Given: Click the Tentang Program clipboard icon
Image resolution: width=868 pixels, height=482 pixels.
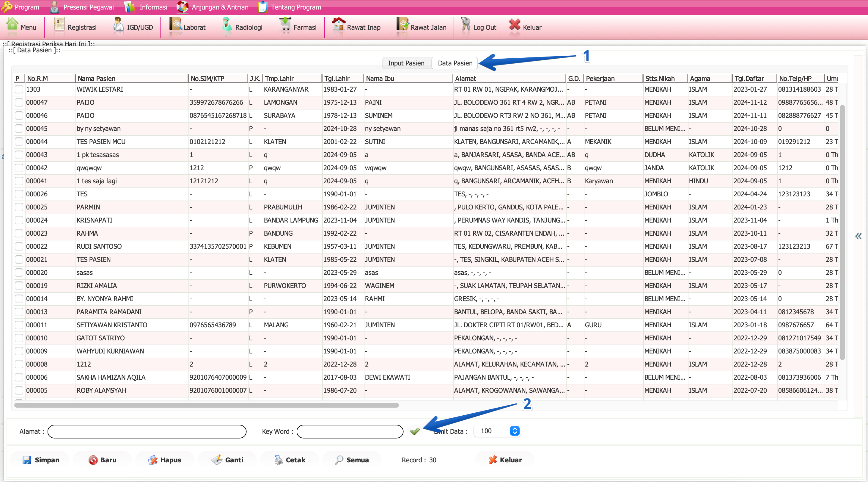Looking at the screenshot, I should point(262,7).
